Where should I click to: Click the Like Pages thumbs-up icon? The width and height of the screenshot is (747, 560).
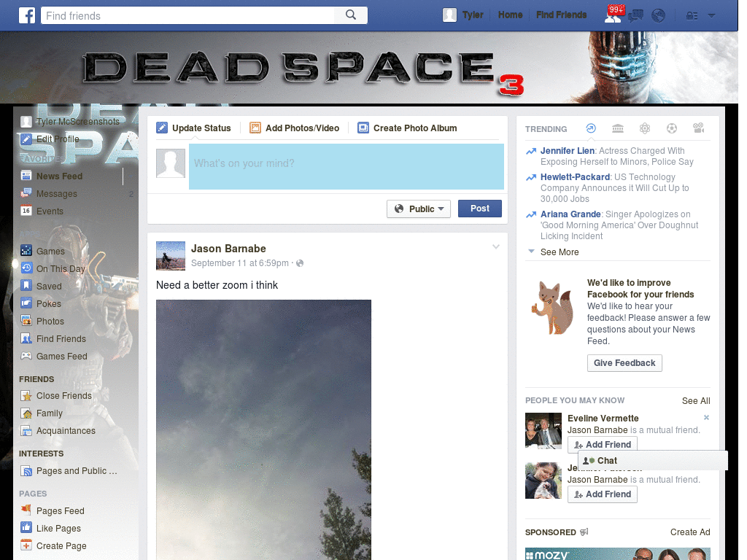click(26, 528)
